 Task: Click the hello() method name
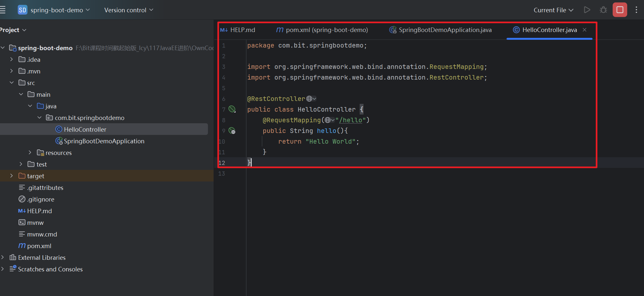click(x=326, y=131)
